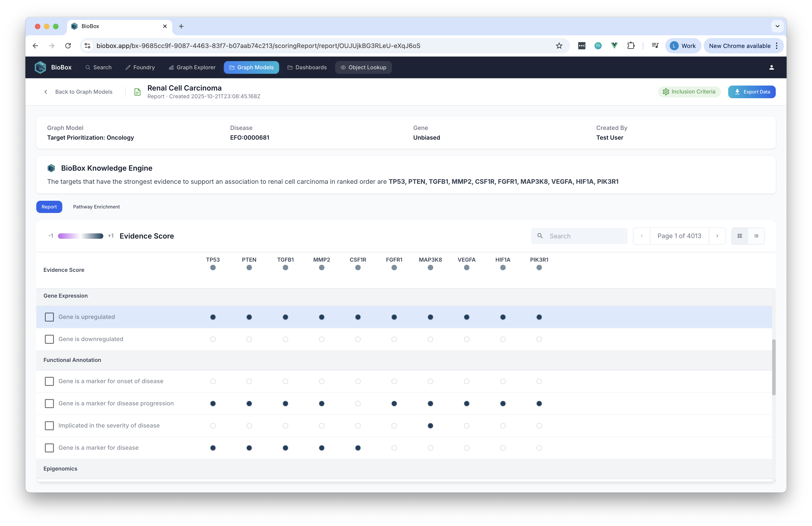Tick 'Implicated in the severity of disease'
The image size is (812, 526).
(49, 426)
